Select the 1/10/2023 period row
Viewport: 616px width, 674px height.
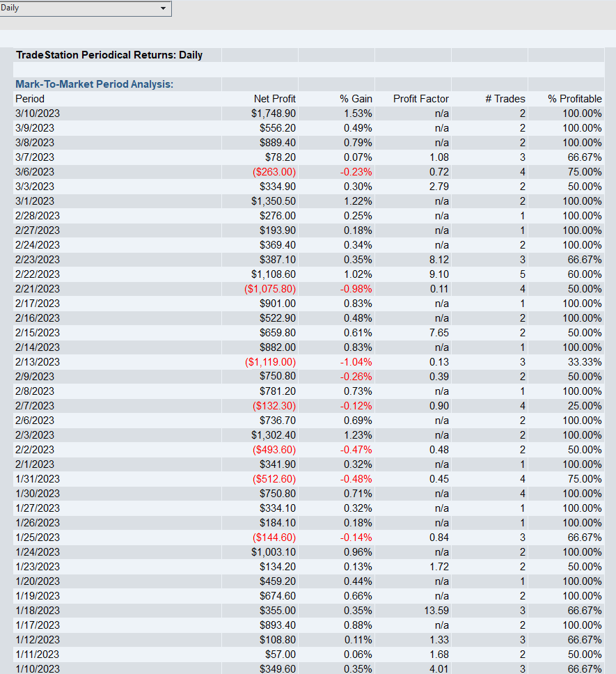(38, 669)
